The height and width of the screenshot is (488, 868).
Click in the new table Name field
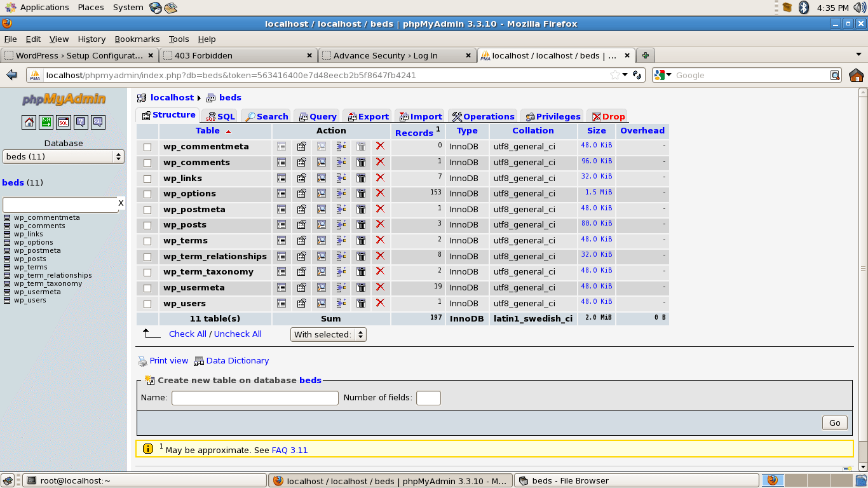click(x=255, y=398)
